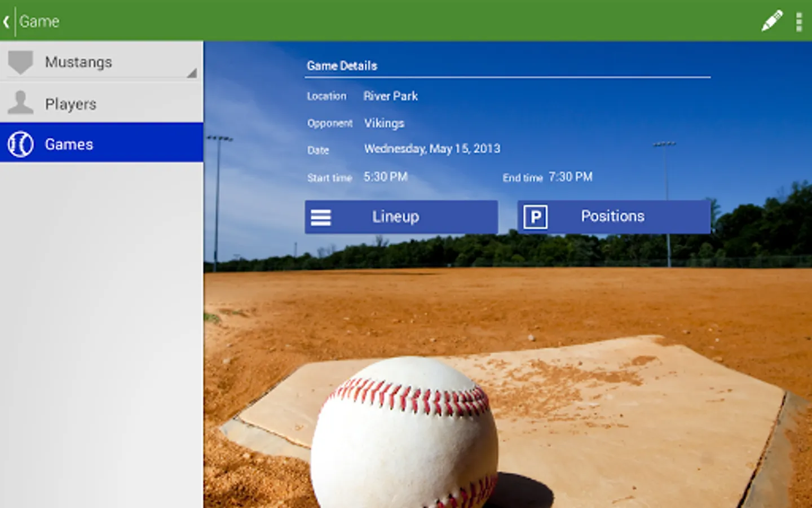Viewport: 812px width, 508px height.
Task: Tap the back arrow beside Game
Action: coord(6,21)
